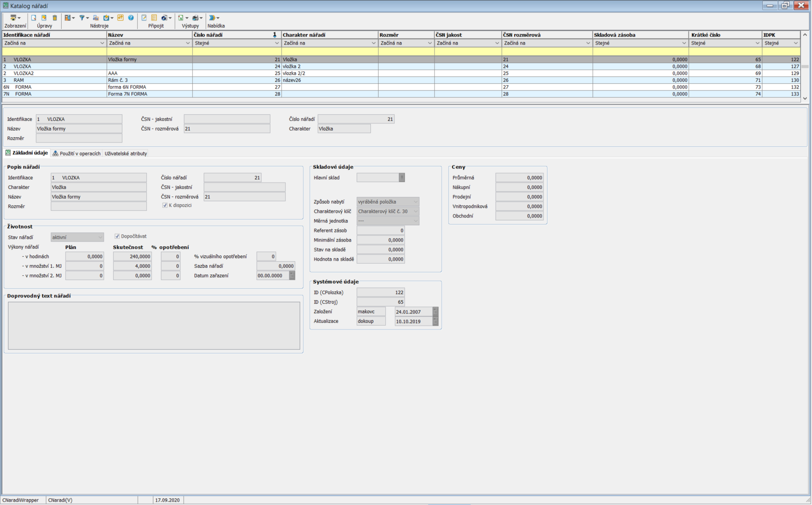Open the Způsob nabytí dropdown

coord(415,202)
